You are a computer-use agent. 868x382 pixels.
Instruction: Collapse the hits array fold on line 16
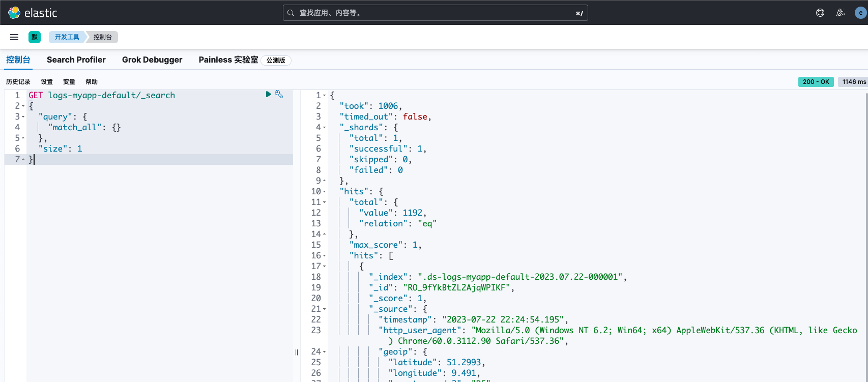324,256
